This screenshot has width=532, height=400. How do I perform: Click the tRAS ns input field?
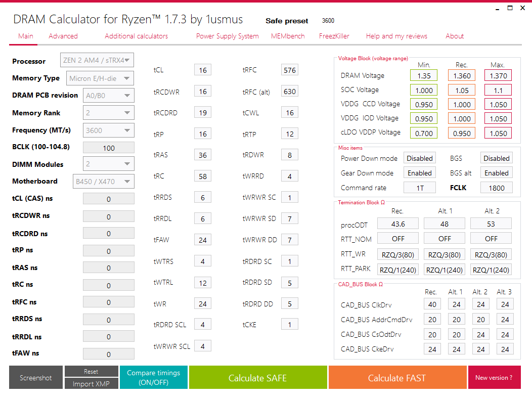tap(109, 268)
